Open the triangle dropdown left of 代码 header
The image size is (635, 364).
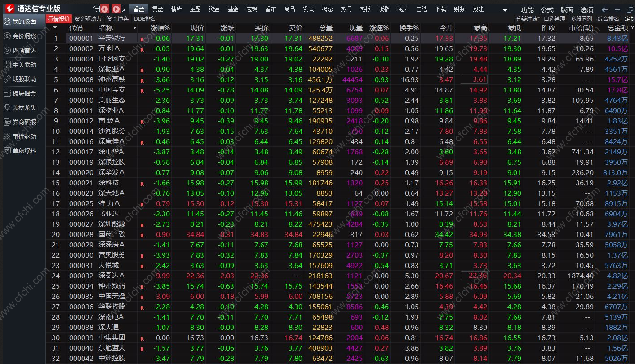(55, 28)
